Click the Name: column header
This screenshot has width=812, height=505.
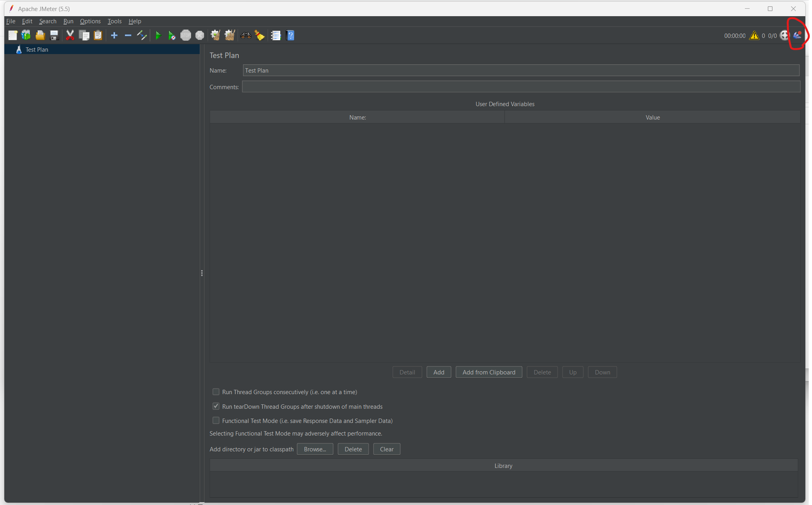coord(357,117)
